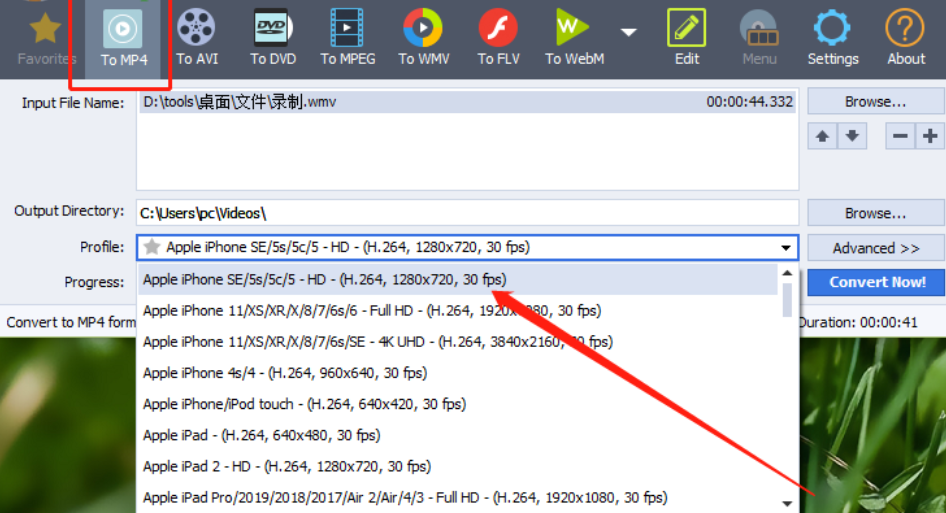This screenshot has height=513, width=946.
Task: Remove file with the minus button
Action: tap(900, 136)
